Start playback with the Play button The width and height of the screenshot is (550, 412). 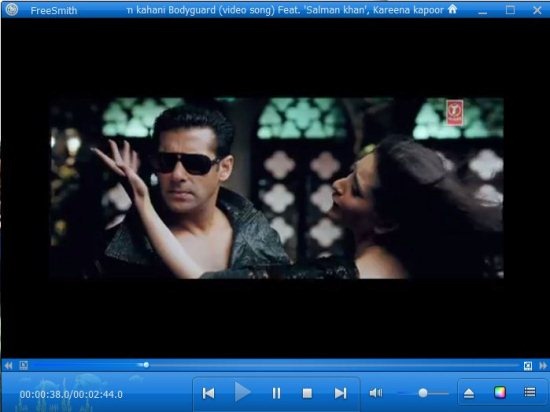(242, 392)
